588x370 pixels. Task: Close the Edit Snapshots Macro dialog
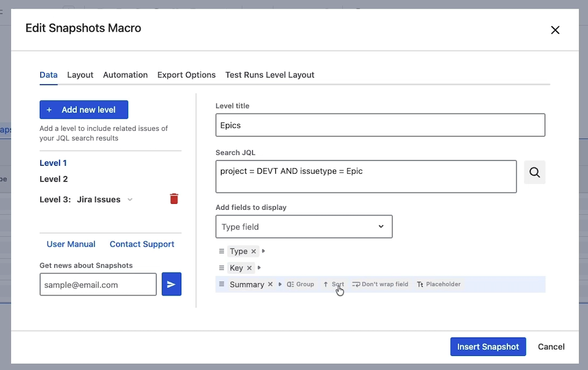point(555,30)
